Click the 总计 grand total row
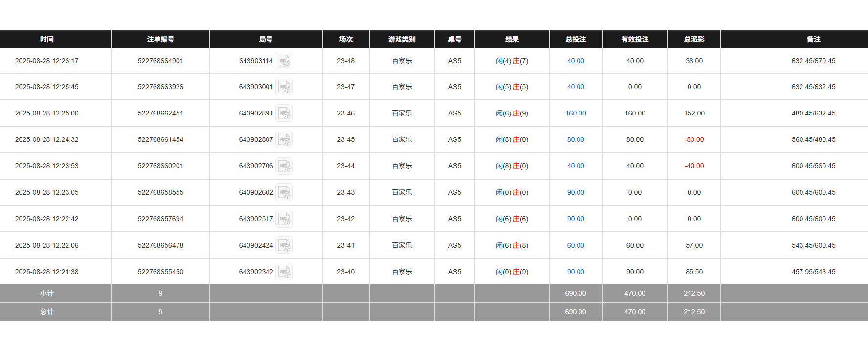Screen dimensions: 868x344 47,312
